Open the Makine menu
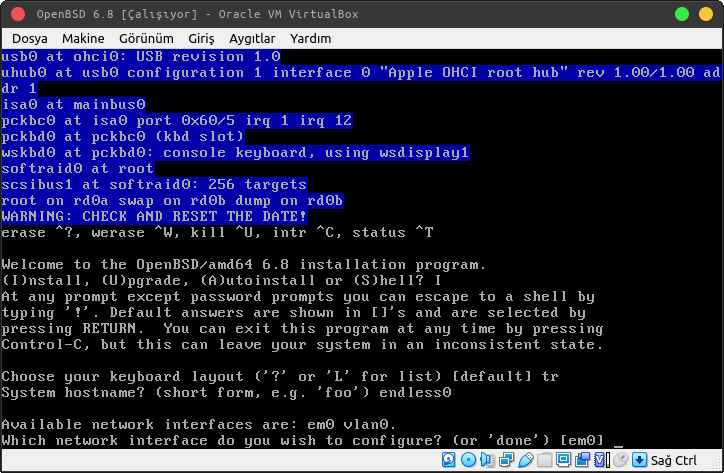The height and width of the screenshot is (473, 724). click(x=83, y=39)
